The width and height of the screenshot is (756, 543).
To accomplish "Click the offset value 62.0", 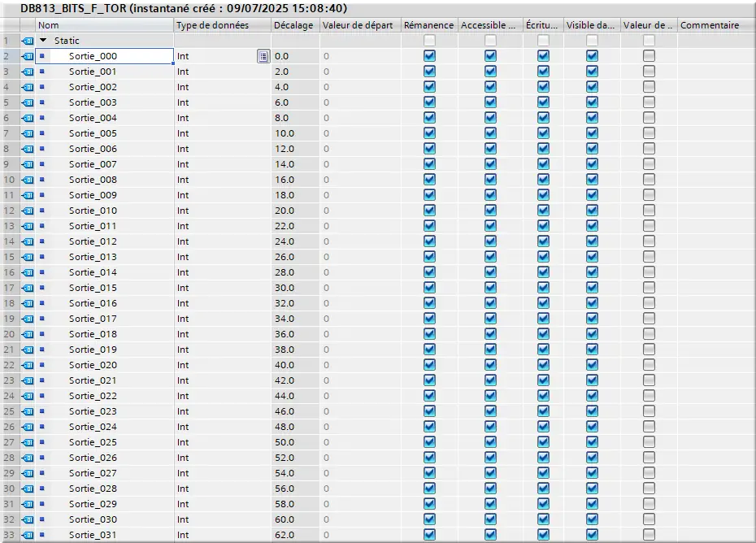I will point(285,535).
